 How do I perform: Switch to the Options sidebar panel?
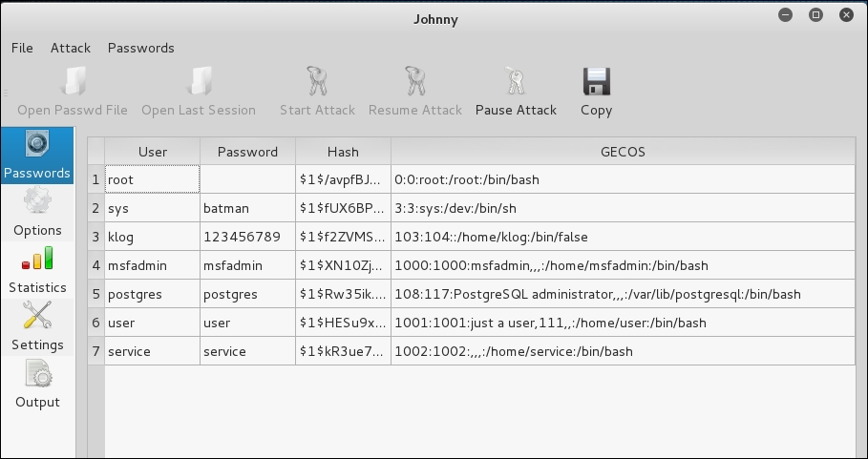pyautogui.click(x=37, y=213)
